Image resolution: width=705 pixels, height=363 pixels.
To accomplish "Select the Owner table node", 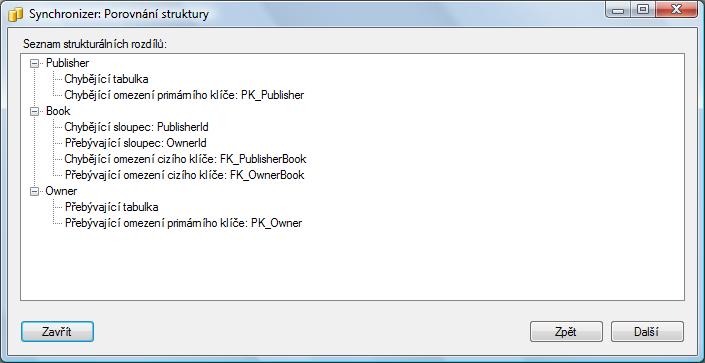I will click(x=61, y=191).
